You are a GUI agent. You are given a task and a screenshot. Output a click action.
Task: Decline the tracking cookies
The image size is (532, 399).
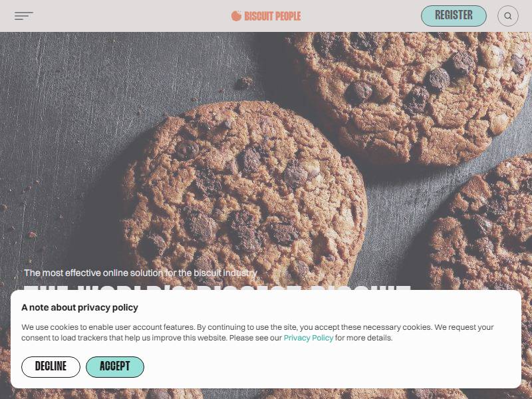click(x=51, y=367)
